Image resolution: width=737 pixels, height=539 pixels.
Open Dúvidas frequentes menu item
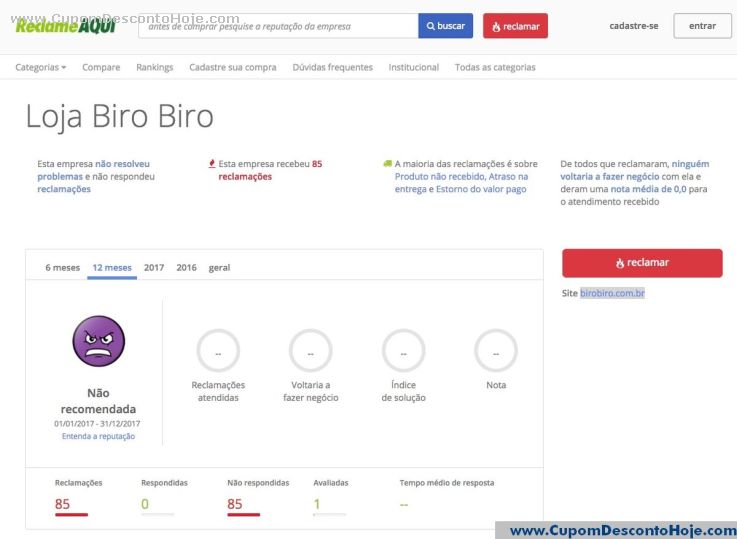pos(332,67)
